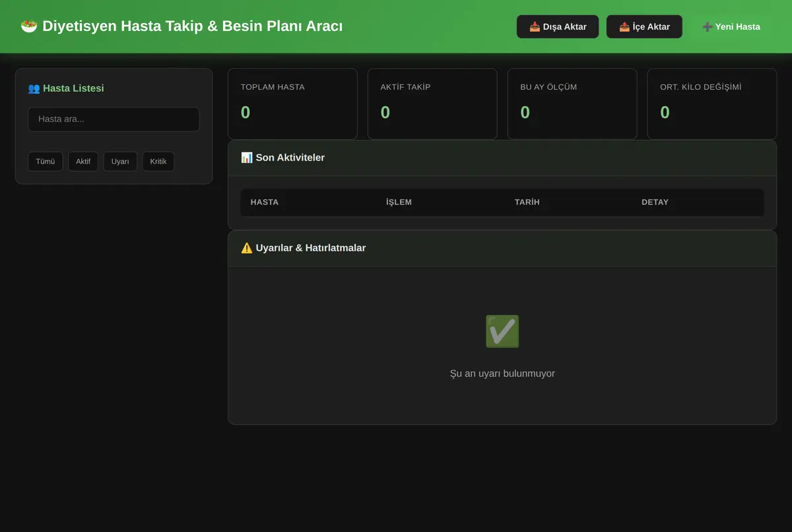Click the DETAY column header

(655, 202)
